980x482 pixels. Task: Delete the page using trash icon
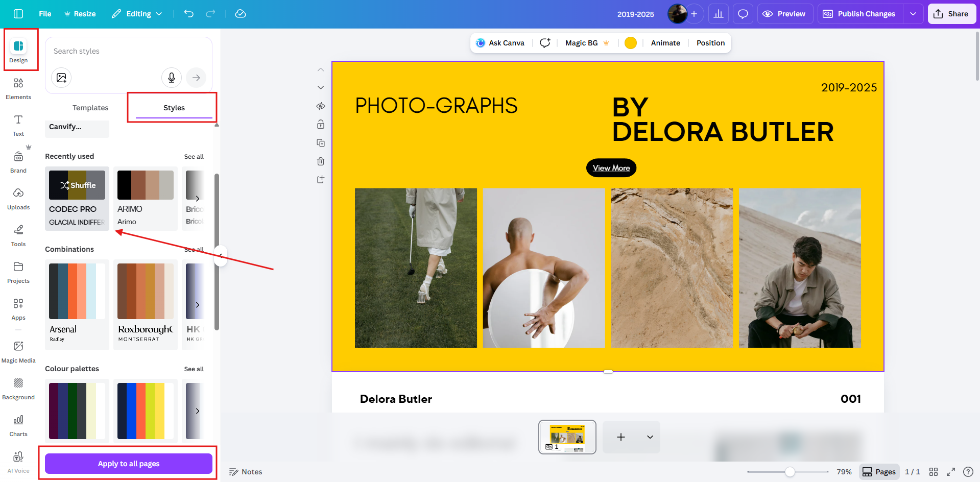click(x=321, y=161)
